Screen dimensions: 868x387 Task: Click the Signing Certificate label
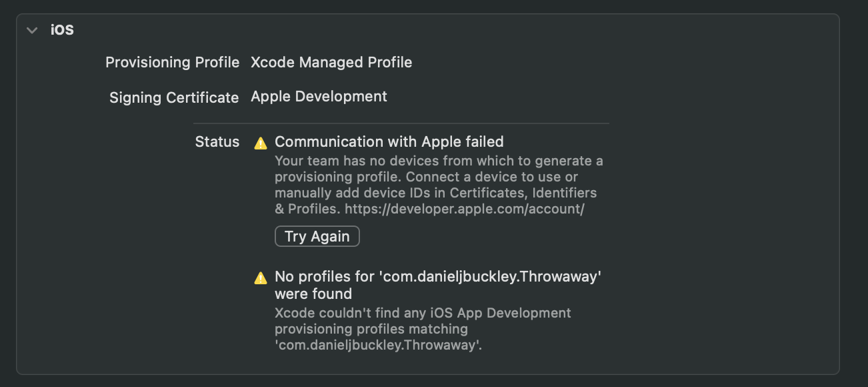174,97
